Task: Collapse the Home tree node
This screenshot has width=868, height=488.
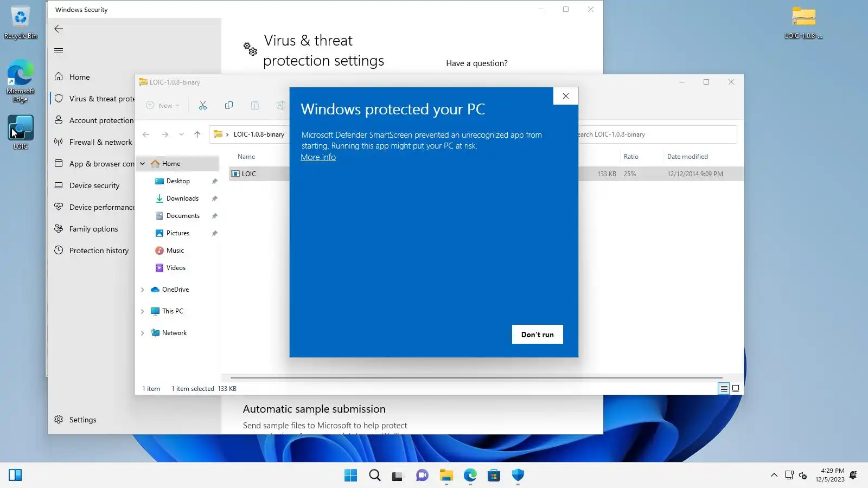Action: coord(143,164)
